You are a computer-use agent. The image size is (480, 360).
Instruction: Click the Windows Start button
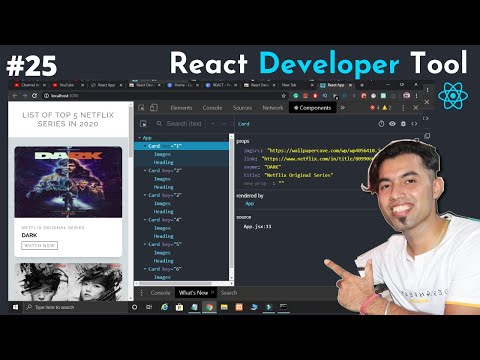(15, 307)
